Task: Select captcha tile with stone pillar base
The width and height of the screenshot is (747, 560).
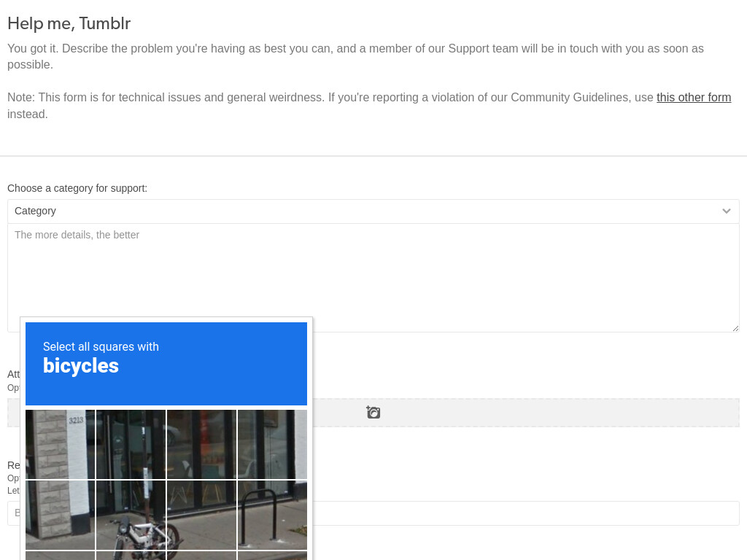Action: (x=60, y=515)
